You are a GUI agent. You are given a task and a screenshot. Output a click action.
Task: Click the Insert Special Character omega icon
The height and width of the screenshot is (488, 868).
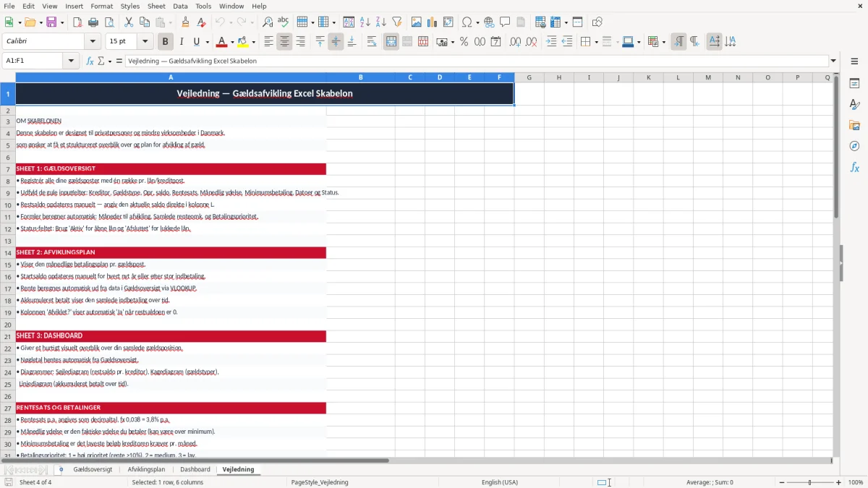(467, 22)
